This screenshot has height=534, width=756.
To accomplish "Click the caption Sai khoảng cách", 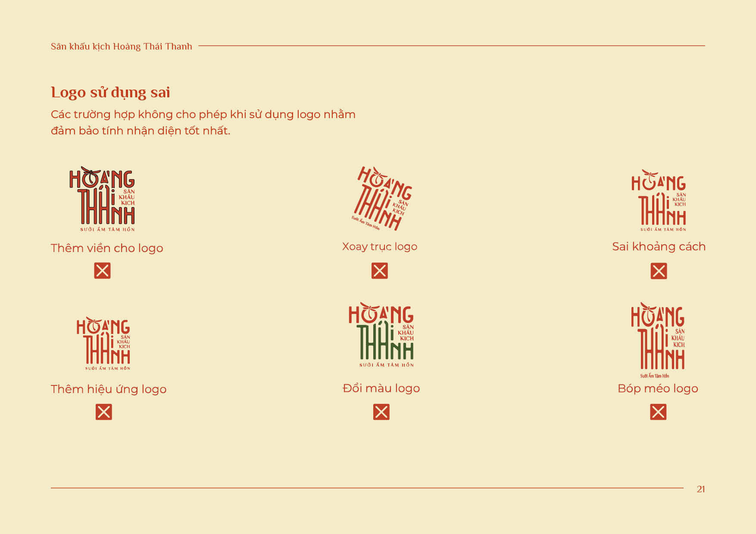I will [659, 247].
